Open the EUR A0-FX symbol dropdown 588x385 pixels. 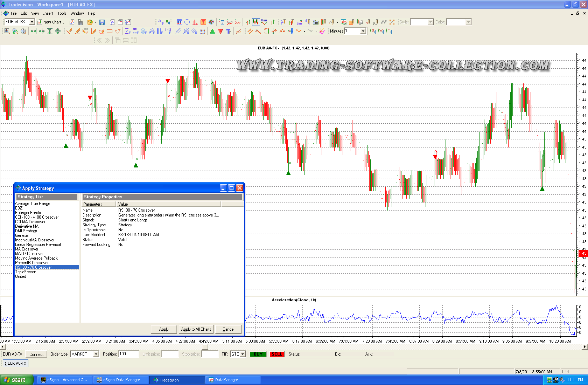(x=32, y=22)
